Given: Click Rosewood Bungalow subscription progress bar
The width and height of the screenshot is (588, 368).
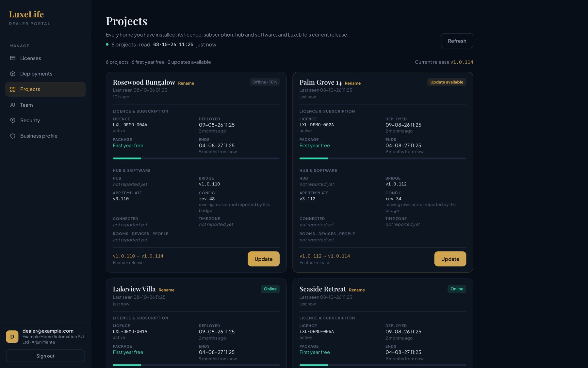Looking at the screenshot, I should 196,158.
